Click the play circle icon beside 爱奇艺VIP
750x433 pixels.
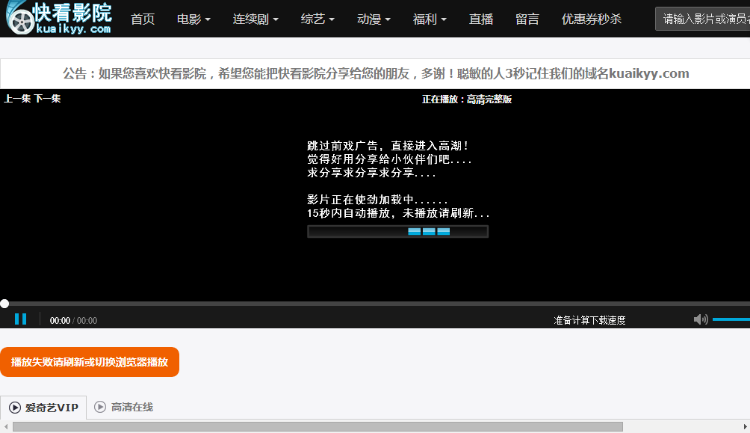tap(15, 408)
